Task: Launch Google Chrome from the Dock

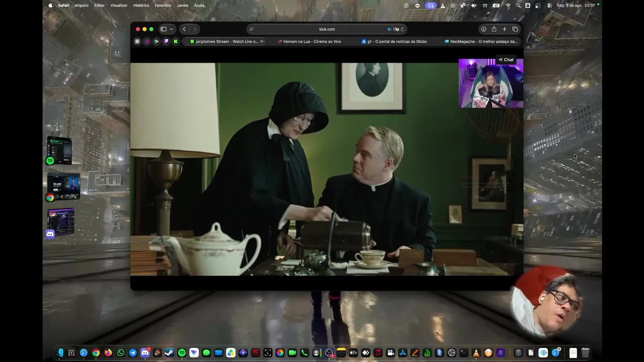Action: click(96, 353)
